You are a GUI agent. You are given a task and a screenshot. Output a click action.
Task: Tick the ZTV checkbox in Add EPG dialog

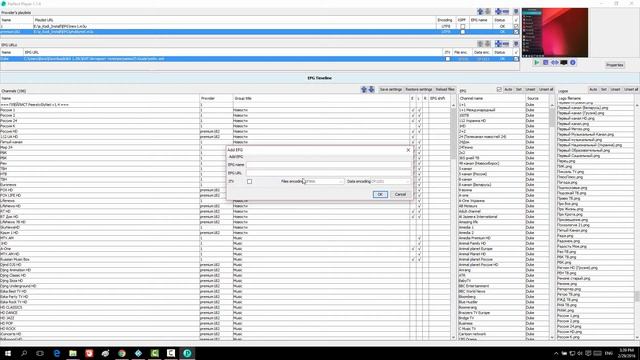pyautogui.click(x=249, y=181)
